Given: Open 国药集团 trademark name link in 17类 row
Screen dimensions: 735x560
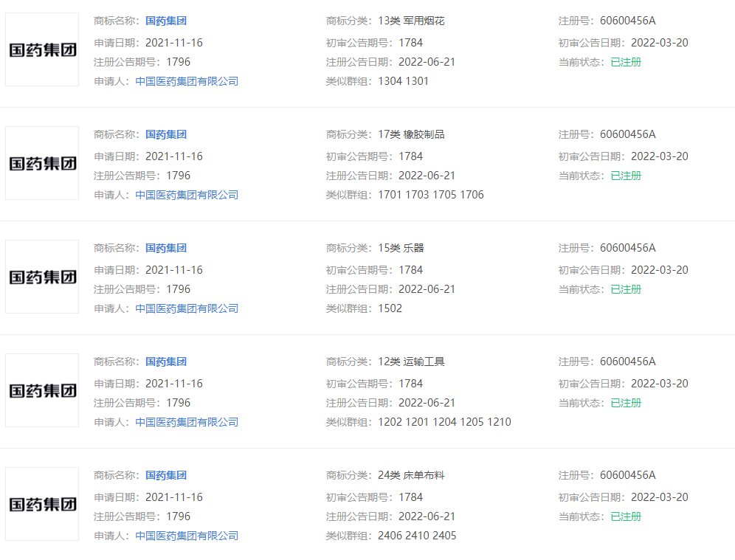Looking at the screenshot, I should click(166, 134).
